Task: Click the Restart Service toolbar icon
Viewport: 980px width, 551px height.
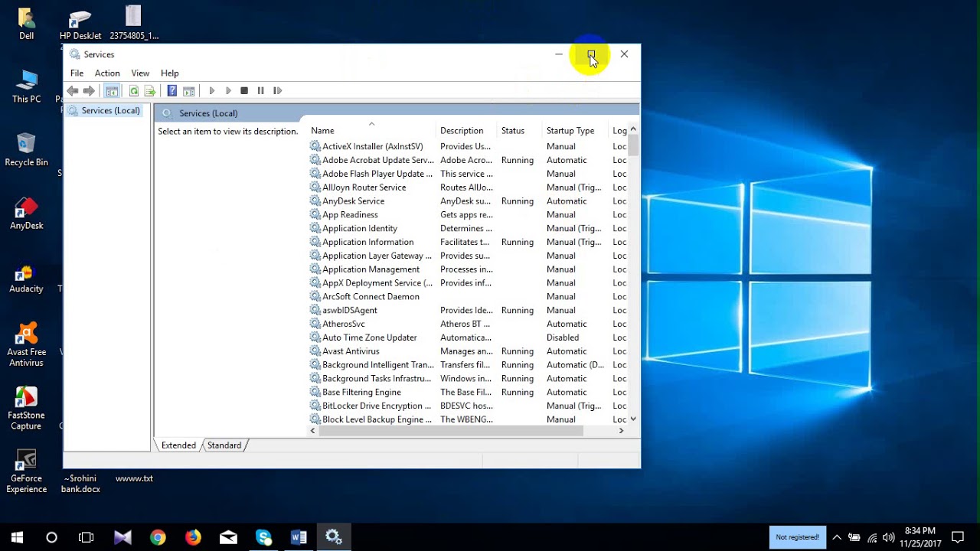Action: click(277, 91)
